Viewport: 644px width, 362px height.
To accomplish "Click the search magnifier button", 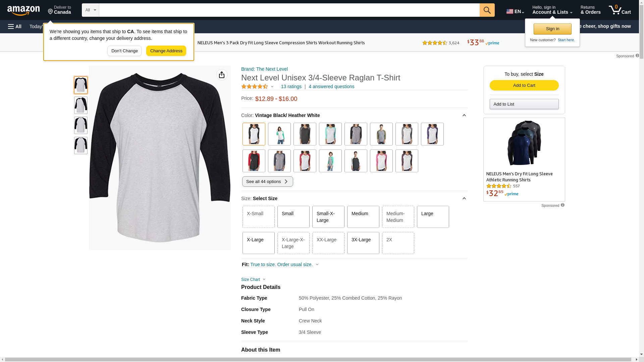I will click(487, 10).
